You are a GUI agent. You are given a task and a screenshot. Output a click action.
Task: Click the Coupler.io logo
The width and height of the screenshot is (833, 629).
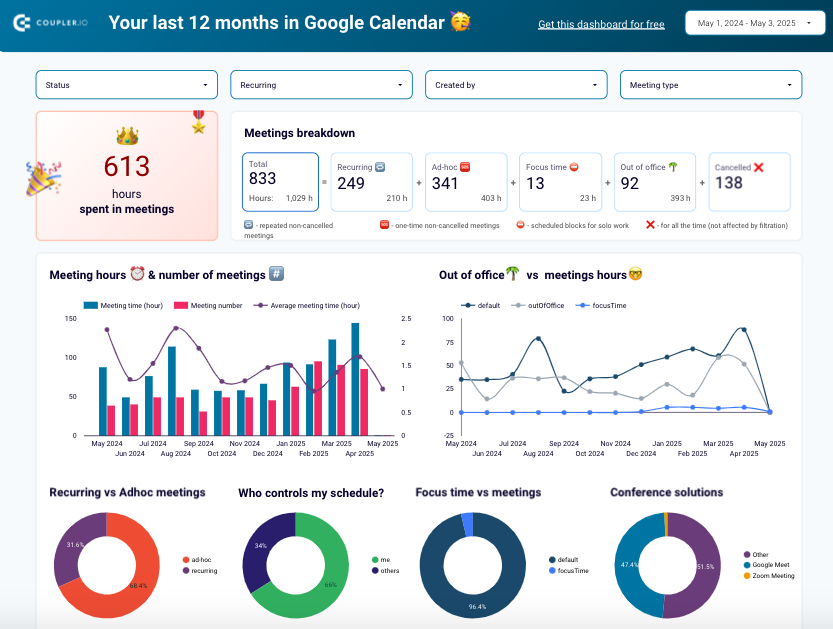tap(50, 23)
